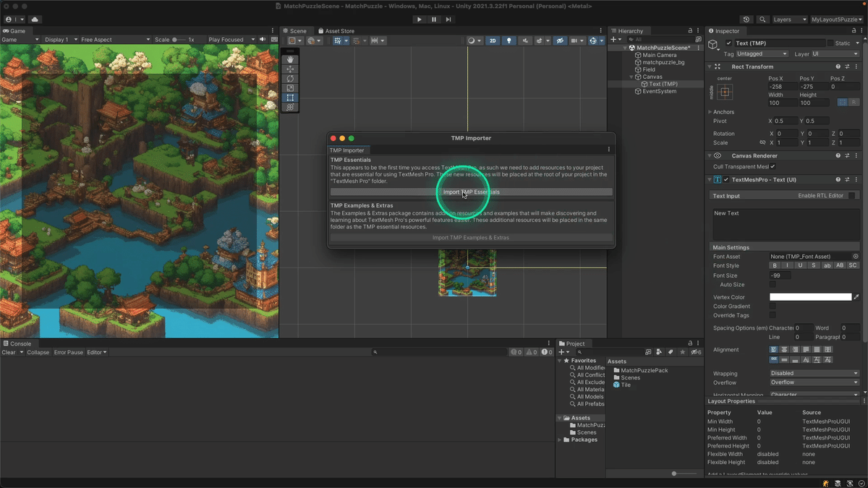
Task: Toggle TextMeshPro component enabled checkbox
Action: coord(726,180)
